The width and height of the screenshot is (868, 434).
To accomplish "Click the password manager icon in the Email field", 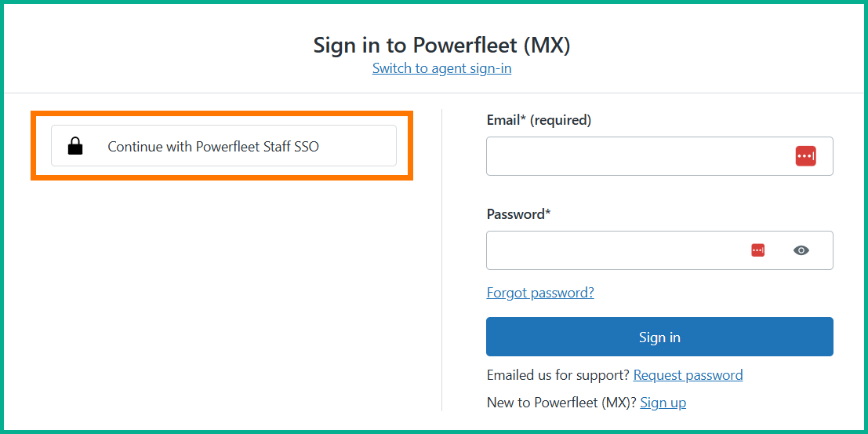I will [x=805, y=156].
